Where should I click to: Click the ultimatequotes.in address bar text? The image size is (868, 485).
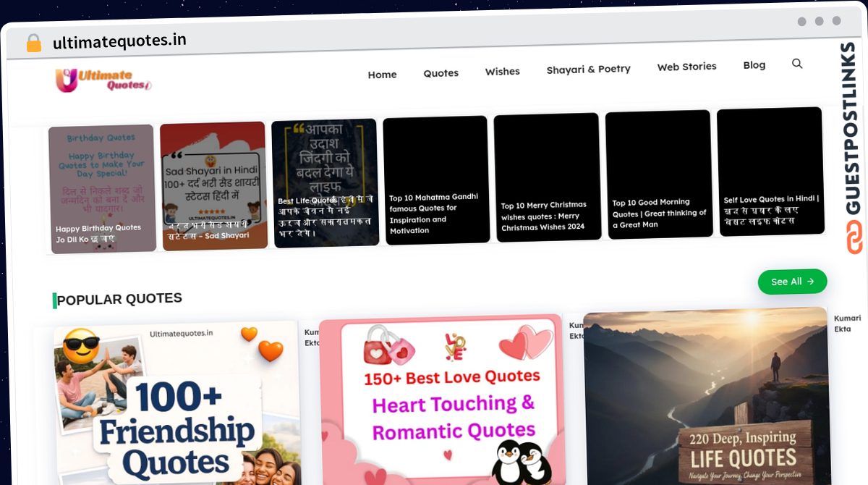point(119,41)
